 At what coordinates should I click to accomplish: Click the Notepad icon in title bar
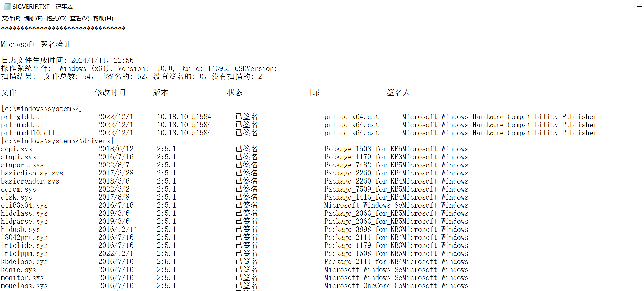pos(7,6)
